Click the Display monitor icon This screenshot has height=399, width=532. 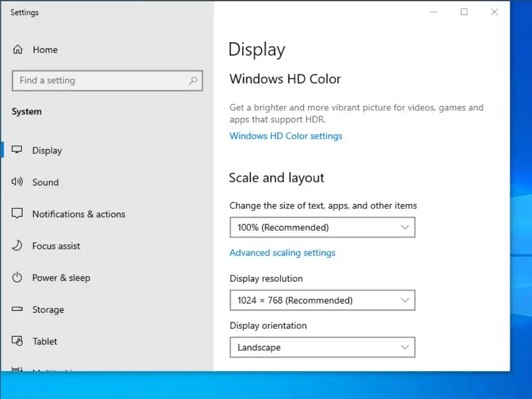pos(17,150)
